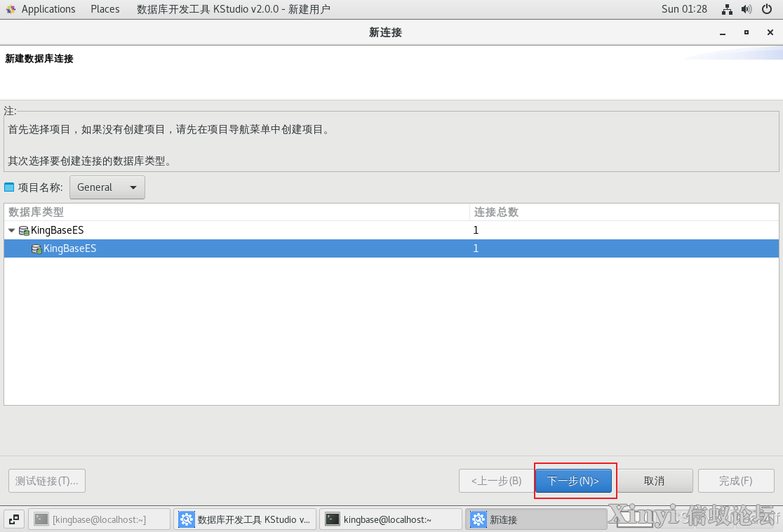Click the Next step (下一步) button
Screen dimensions: 783x532
click(573, 481)
